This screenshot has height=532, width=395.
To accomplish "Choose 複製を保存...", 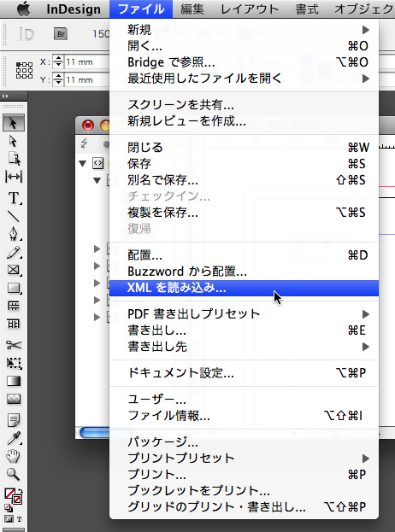I will 245,213.
